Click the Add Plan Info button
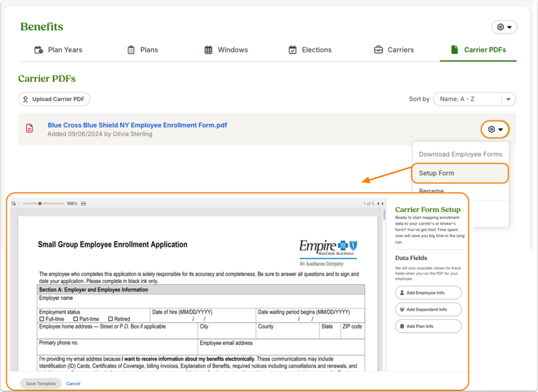This screenshot has width=538, height=392. [429, 326]
